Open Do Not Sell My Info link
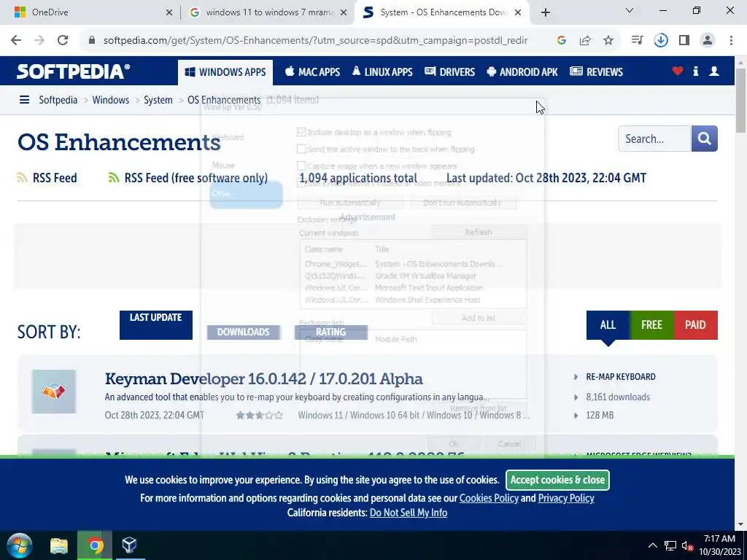747x560 pixels. point(409,513)
